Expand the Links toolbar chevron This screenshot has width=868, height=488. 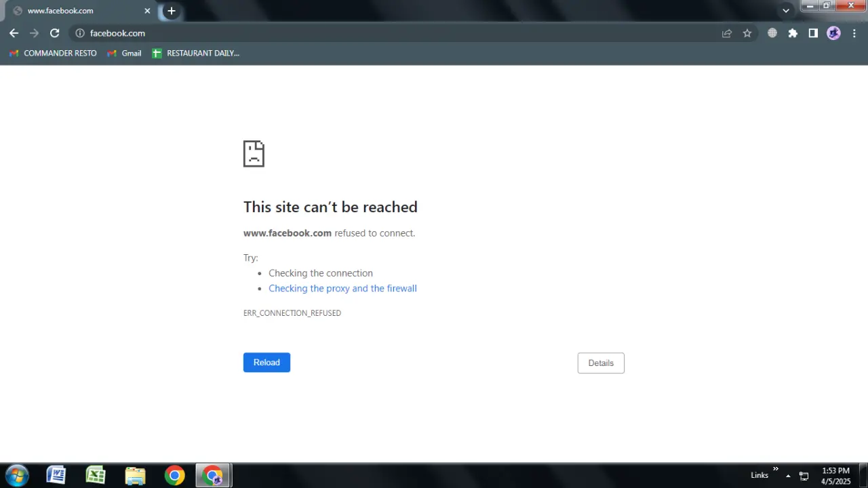click(775, 469)
